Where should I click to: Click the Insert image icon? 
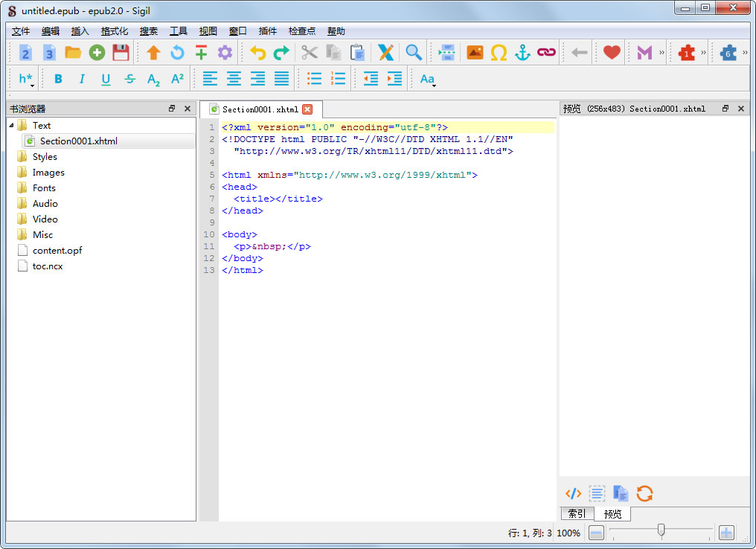coord(475,53)
